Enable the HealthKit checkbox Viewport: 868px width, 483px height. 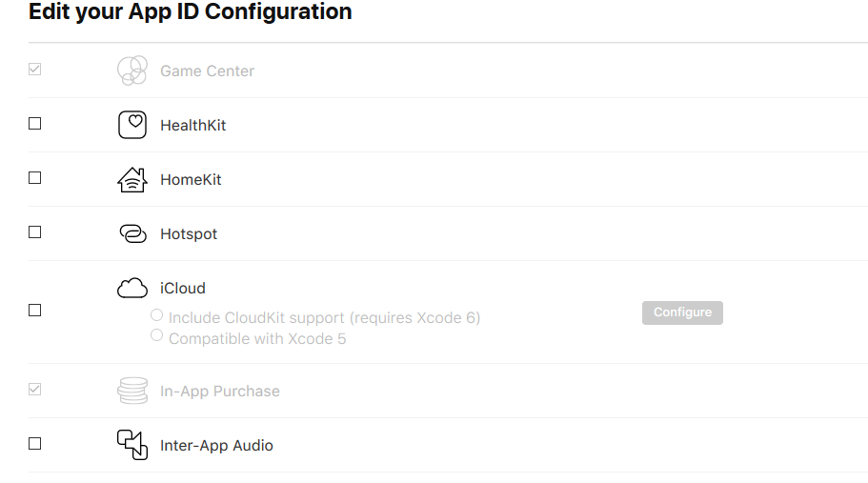(35, 124)
